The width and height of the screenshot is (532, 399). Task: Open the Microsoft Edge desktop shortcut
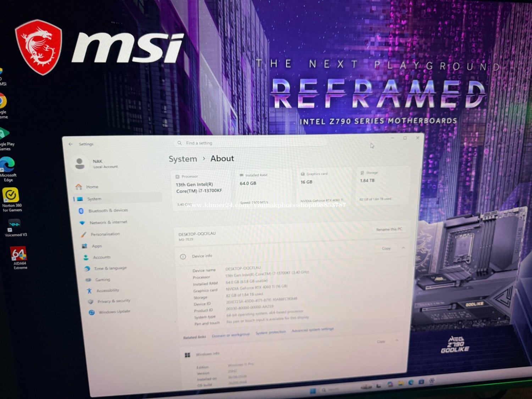(8, 170)
